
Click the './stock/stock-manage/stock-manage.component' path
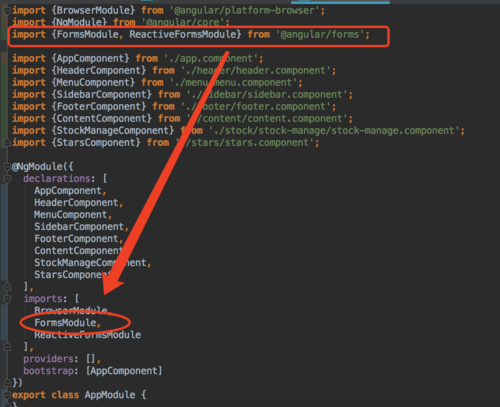coord(335,130)
